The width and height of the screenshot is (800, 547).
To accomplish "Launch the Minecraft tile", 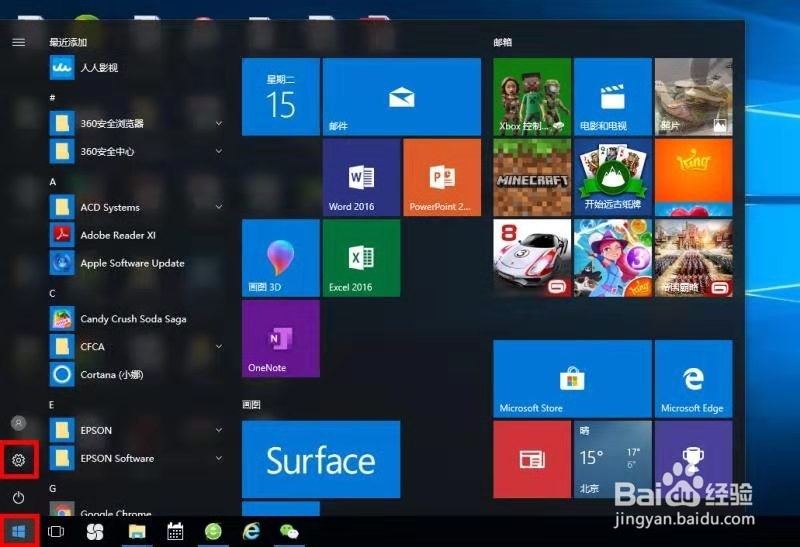I will click(x=532, y=177).
